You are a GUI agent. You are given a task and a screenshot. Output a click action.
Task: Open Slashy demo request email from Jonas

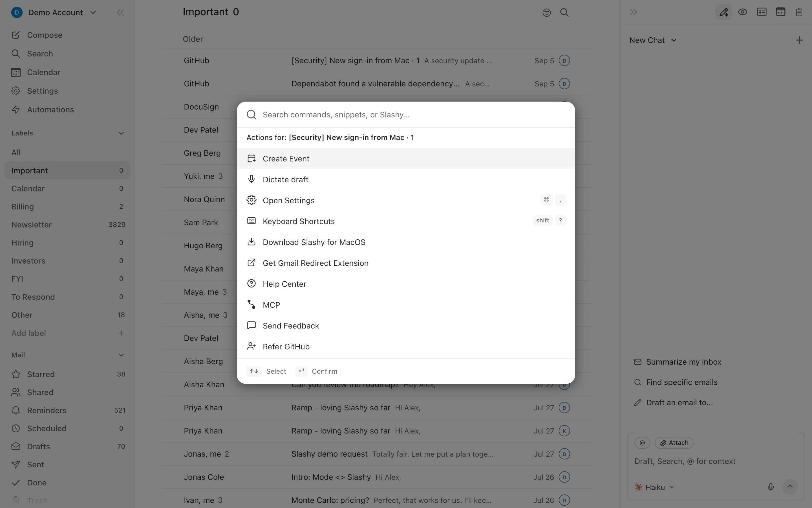click(377, 454)
